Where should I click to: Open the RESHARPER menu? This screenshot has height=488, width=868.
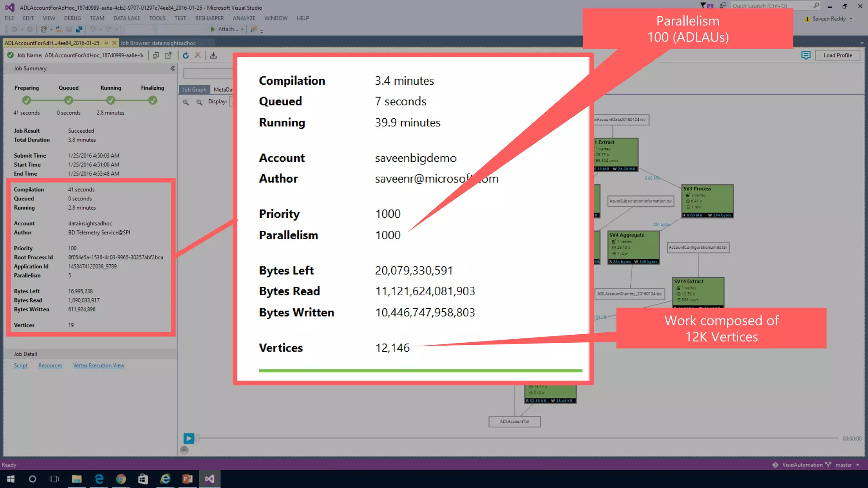click(209, 18)
